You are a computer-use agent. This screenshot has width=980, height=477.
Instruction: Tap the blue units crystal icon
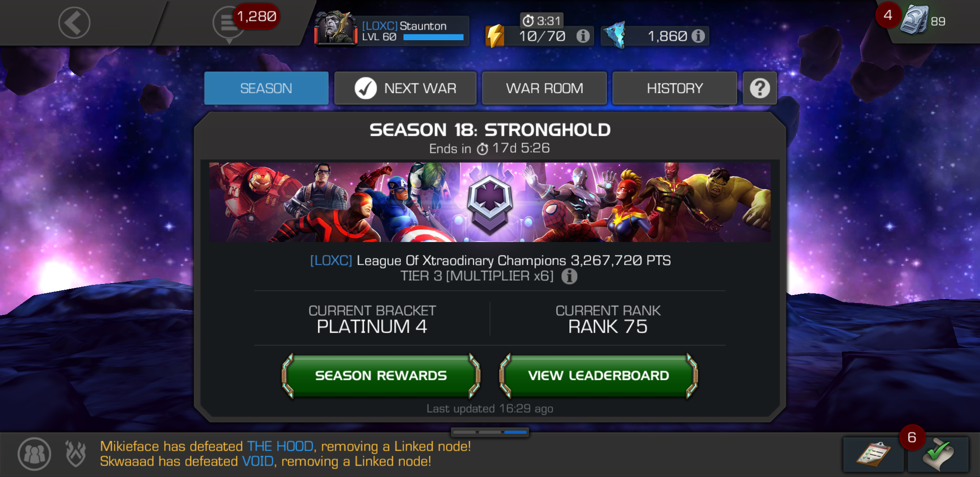(614, 34)
